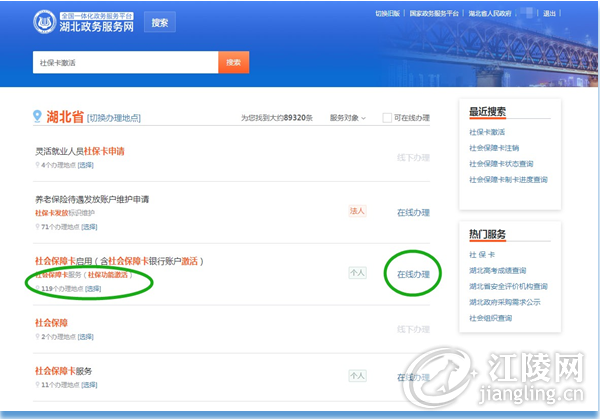Click the pin icon beside 4个办理地点
The image size is (600, 419).
[x=38, y=165]
